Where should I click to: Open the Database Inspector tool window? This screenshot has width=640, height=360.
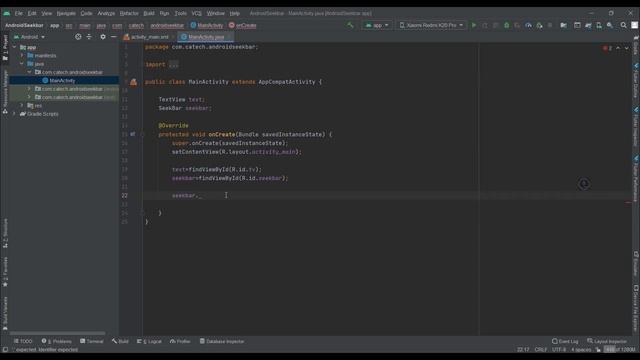[x=222, y=341]
